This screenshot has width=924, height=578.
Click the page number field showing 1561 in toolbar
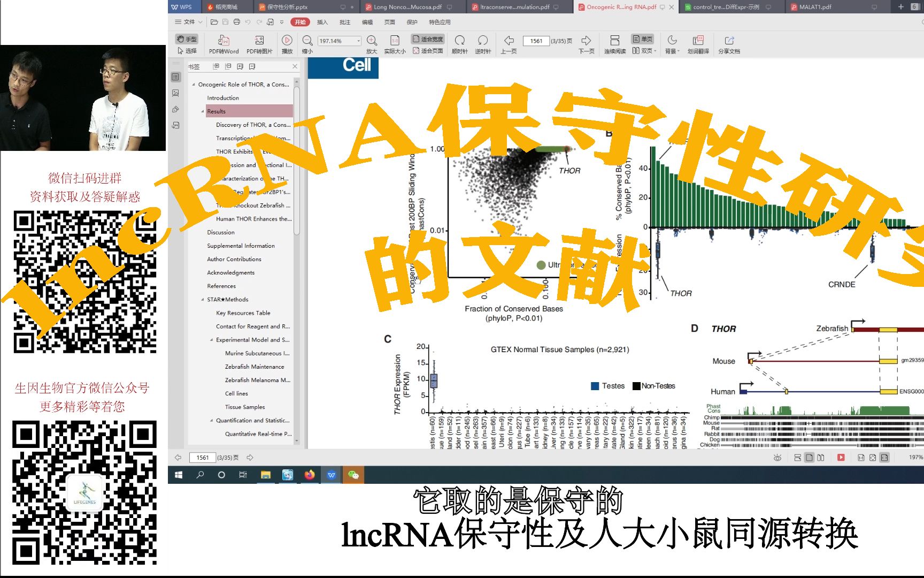[x=536, y=41]
